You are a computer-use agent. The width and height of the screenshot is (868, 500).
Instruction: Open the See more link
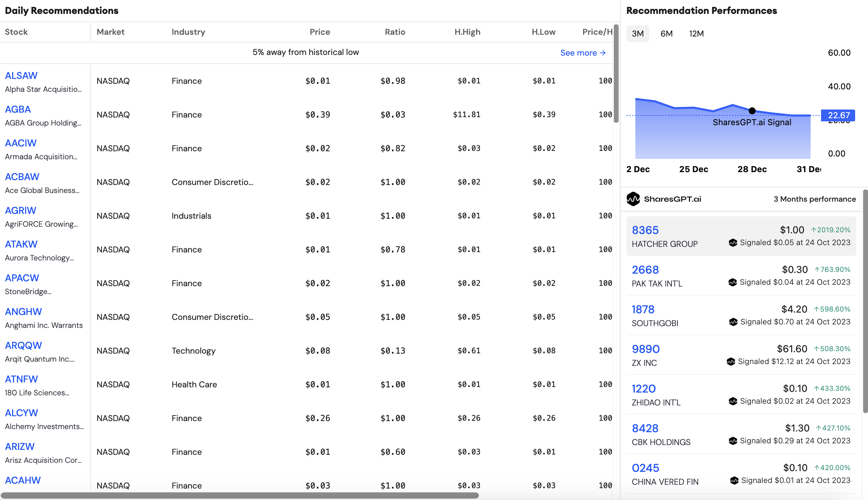(583, 53)
